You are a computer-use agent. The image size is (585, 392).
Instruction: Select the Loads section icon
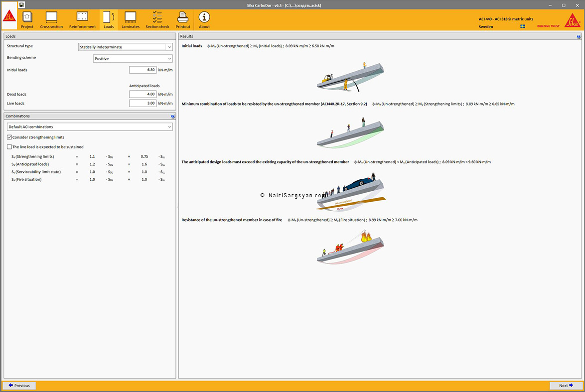[109, 17]
